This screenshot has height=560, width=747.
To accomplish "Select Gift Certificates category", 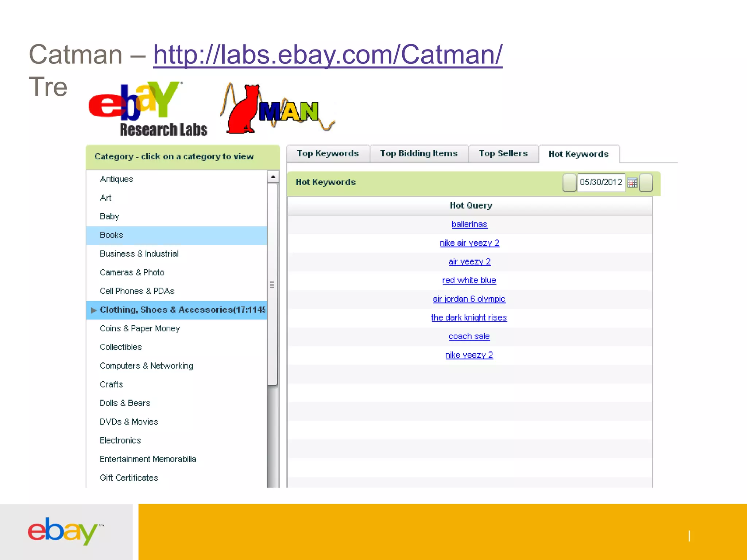I will coord(177,478).
